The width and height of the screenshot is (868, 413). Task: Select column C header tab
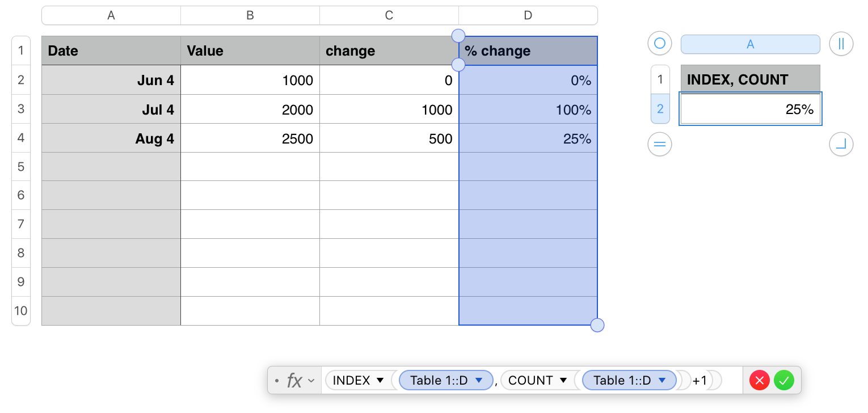[389, 15]
